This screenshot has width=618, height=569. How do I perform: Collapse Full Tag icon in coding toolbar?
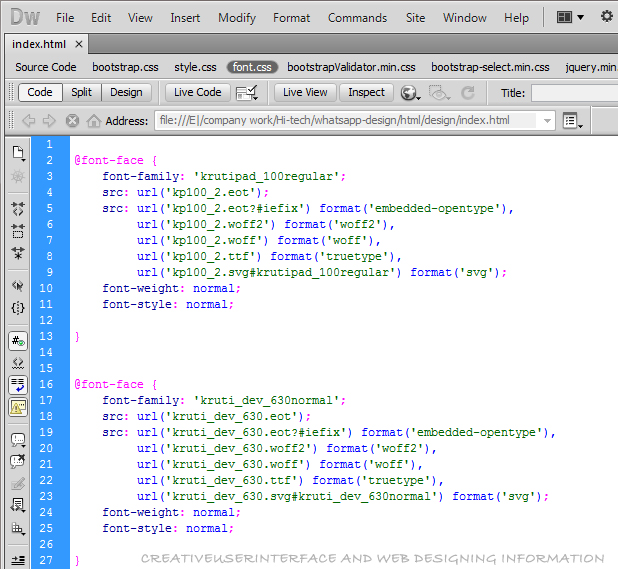18,208
